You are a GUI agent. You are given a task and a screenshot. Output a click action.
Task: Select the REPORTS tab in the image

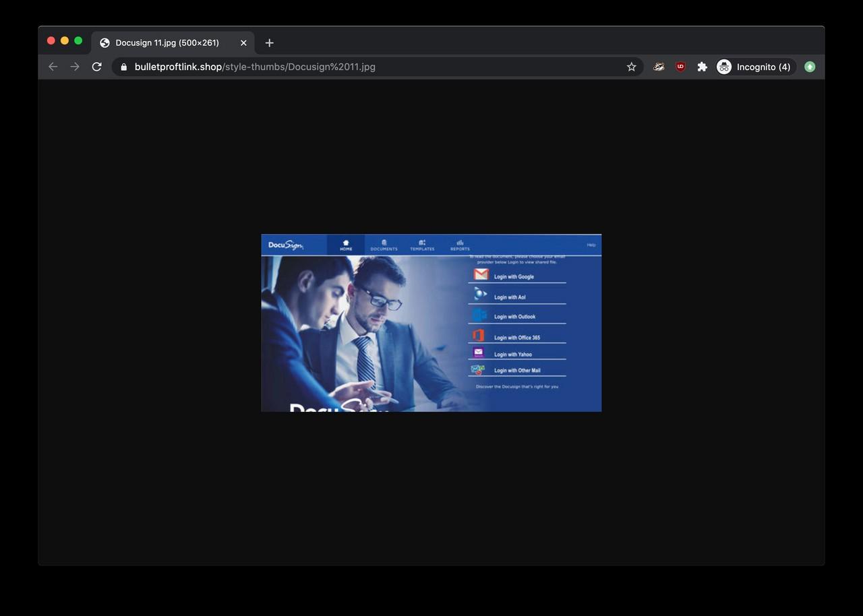460,245
